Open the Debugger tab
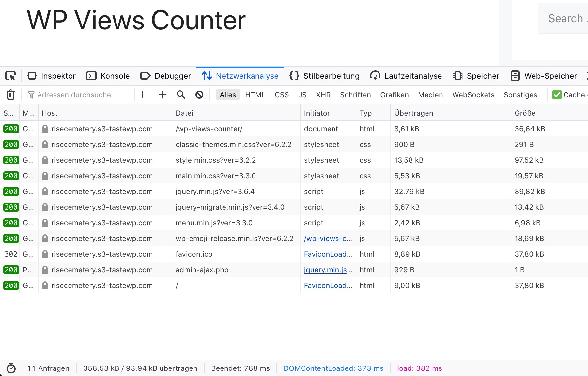 point(165,76)
